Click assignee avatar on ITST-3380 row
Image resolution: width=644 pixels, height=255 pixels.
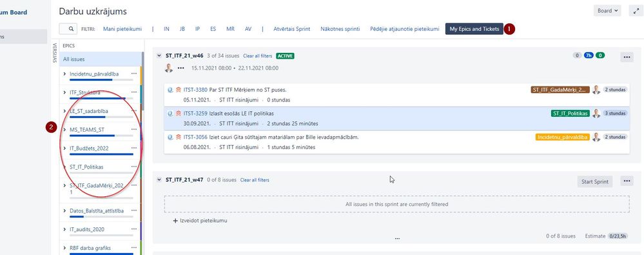coord(596,90)
